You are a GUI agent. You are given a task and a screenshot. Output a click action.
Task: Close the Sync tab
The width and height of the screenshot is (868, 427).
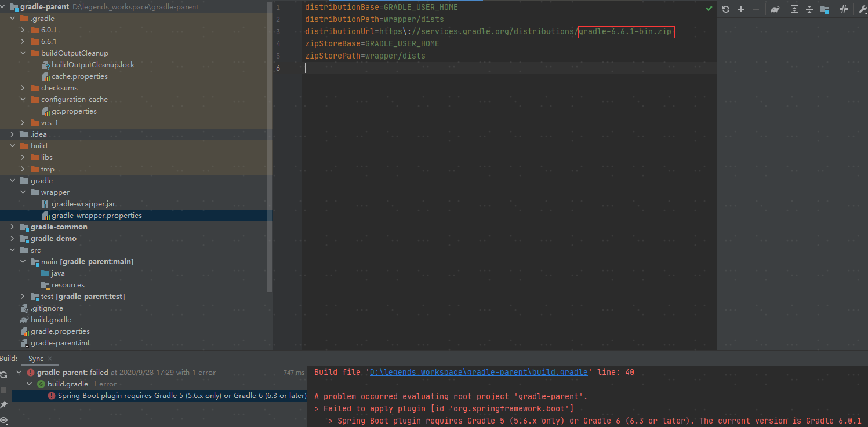click(49, 359)
